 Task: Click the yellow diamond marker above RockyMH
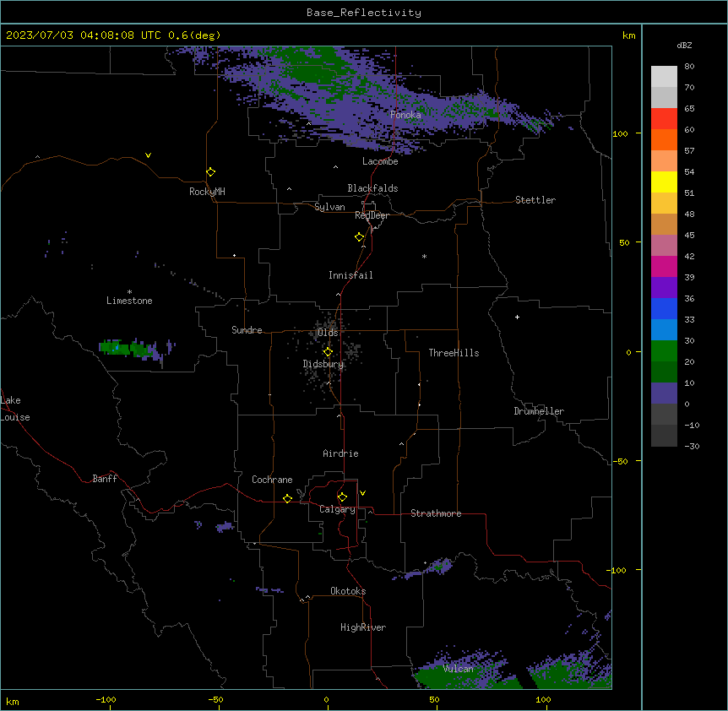pyautogui.click(x=210, y=172)
